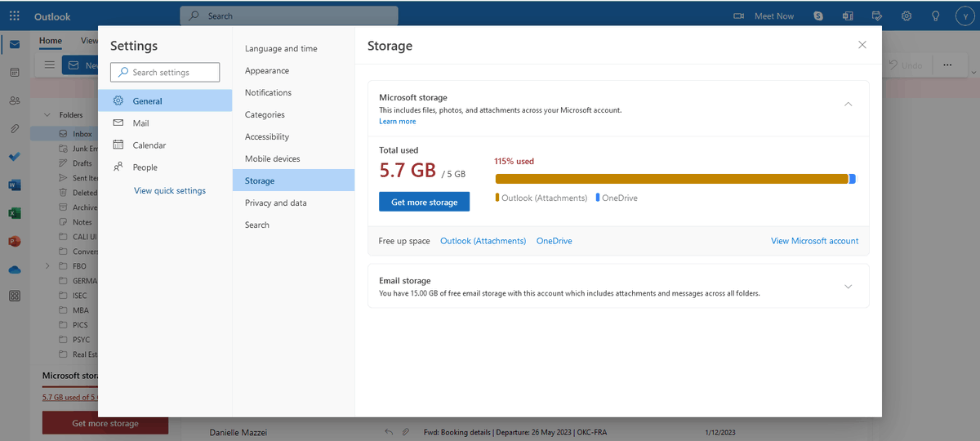Focus the Search settings input field
This screenshot has height=441, width=980.
tap(165, 72)
